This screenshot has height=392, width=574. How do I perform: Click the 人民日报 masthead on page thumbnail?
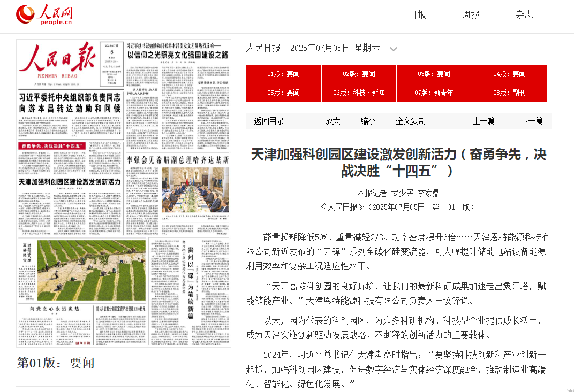58,60
